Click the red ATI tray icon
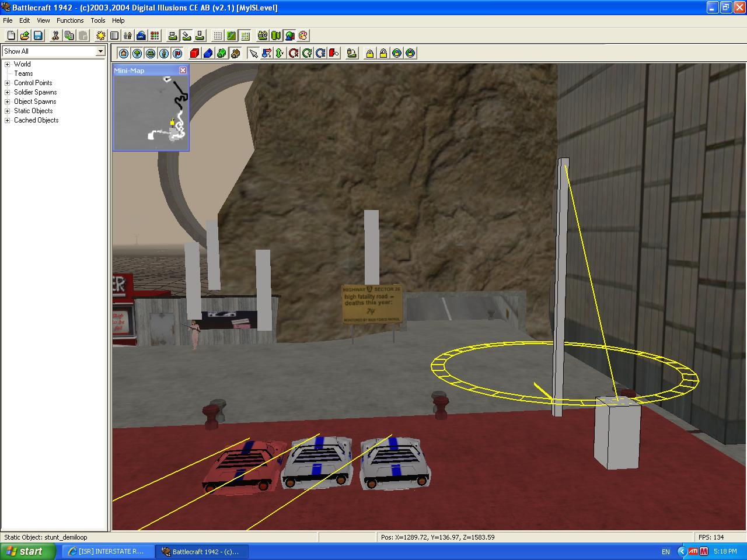Viewport: 747px width, 560px height. 693,551
